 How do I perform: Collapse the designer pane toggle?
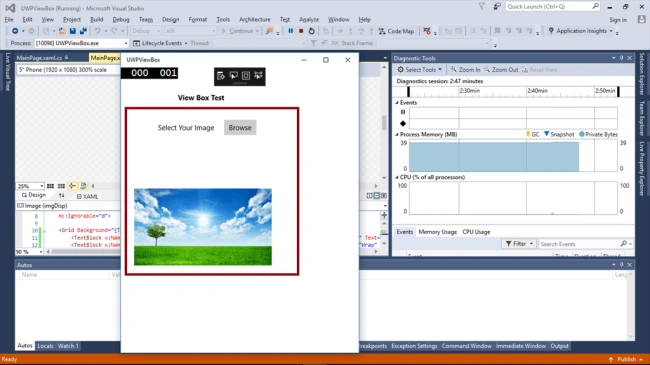pyautogui.click(x=384, y=195)
